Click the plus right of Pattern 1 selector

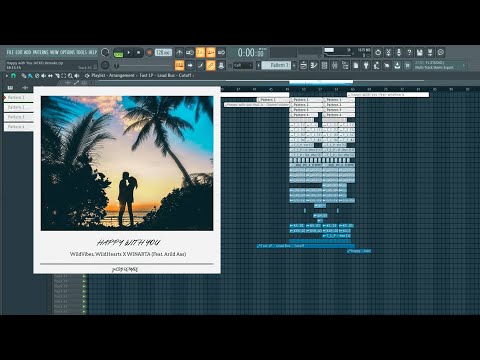(294, 65)
